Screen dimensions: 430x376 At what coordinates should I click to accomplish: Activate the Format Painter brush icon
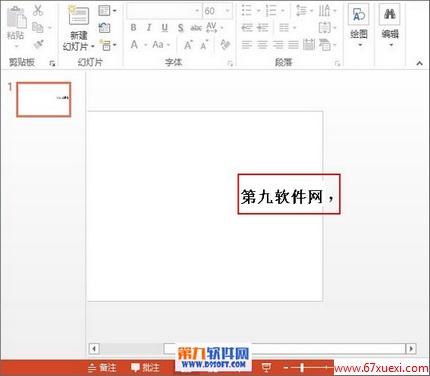[38, 44]
